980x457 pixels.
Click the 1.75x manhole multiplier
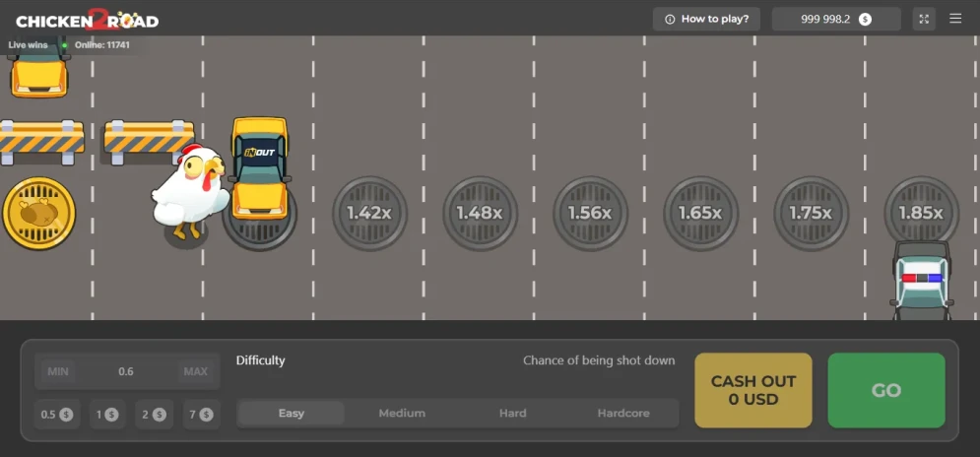coord(811,213)
